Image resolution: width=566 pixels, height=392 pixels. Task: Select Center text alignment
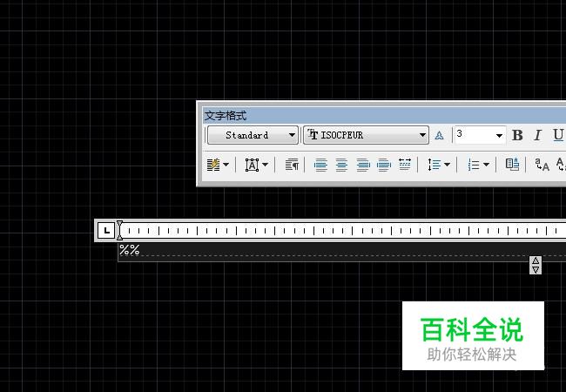pos(341,165)
